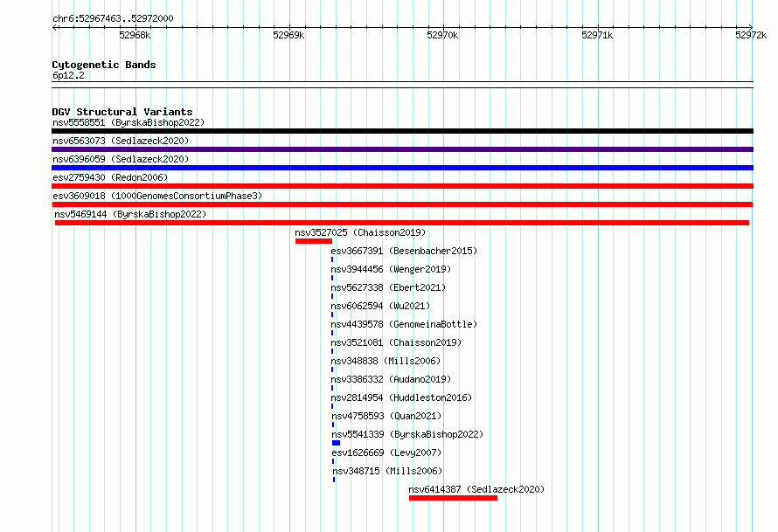This screenshot has width=778, height=532.
Task: Select the short red nsv3527025 bar
Action: pos(314,241)
